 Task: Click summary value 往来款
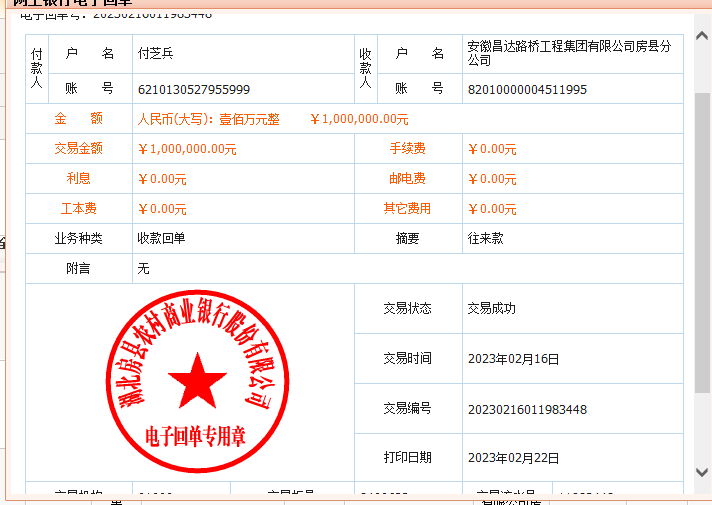click(485, 239)
